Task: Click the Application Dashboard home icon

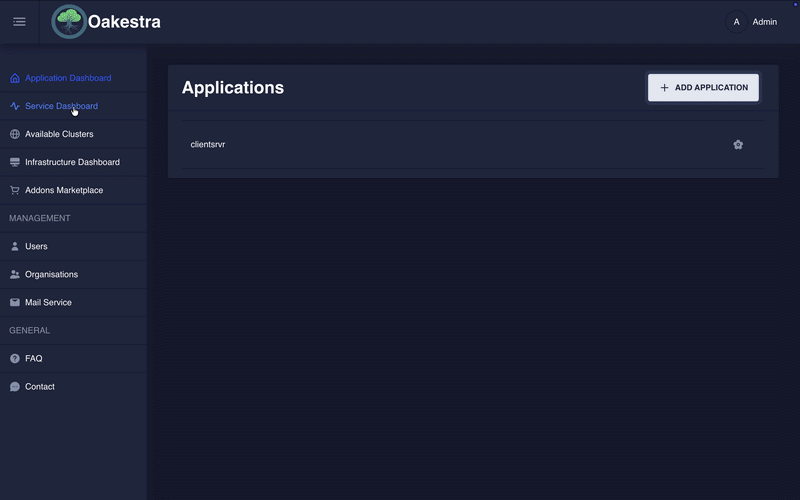Action: point(15,78)
